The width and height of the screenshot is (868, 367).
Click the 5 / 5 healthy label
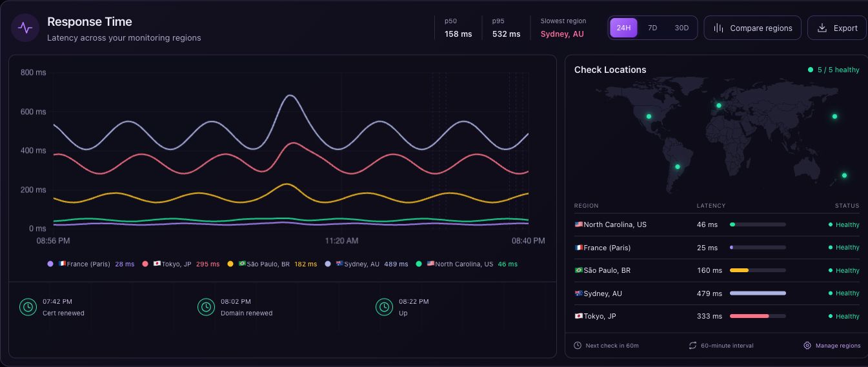pyautogui.click(x=838, y=70)
